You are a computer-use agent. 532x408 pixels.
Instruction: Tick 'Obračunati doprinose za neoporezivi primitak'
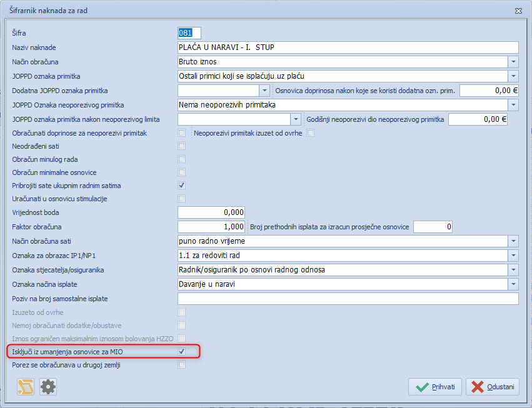pos(182,133)
